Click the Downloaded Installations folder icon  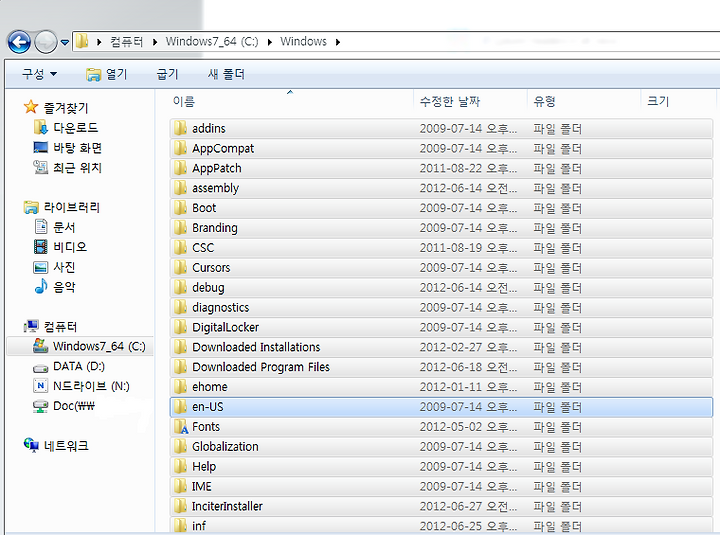coord(180,347)
